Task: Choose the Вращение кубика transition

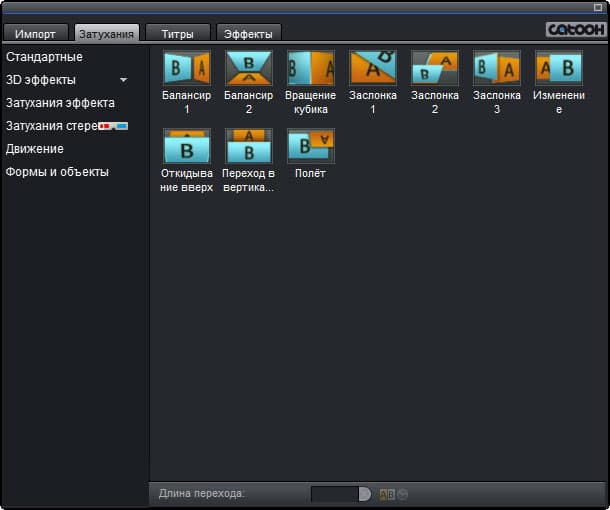Action: [x=310, y=68]
